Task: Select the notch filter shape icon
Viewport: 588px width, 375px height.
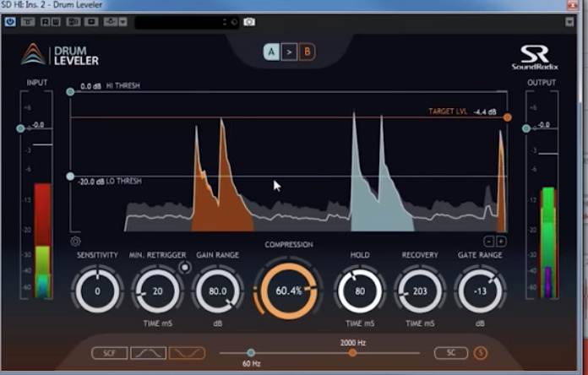Action: coord(187,353)
